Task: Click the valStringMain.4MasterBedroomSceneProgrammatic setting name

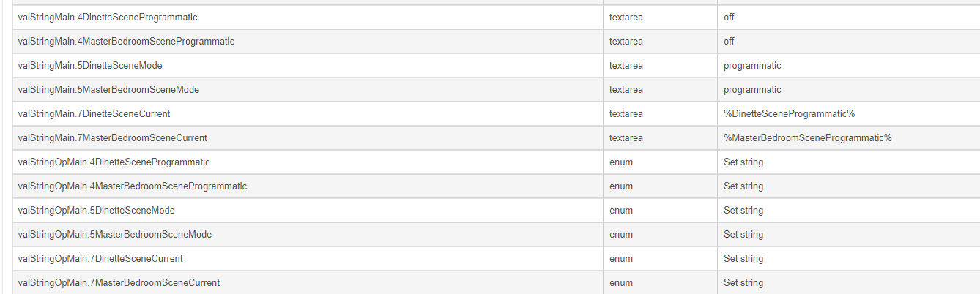Action: [126, 41]
